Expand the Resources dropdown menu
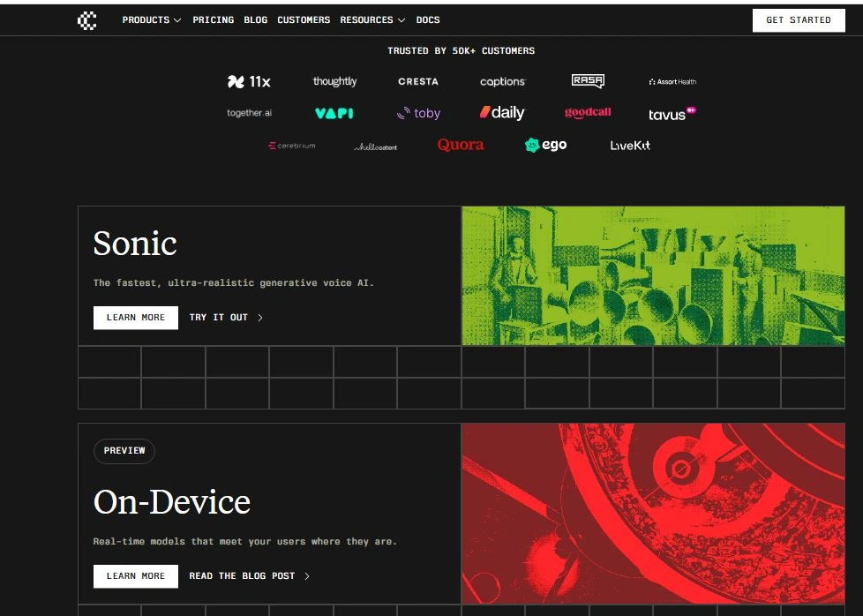The image size is (863, 616). click(372, 19)
